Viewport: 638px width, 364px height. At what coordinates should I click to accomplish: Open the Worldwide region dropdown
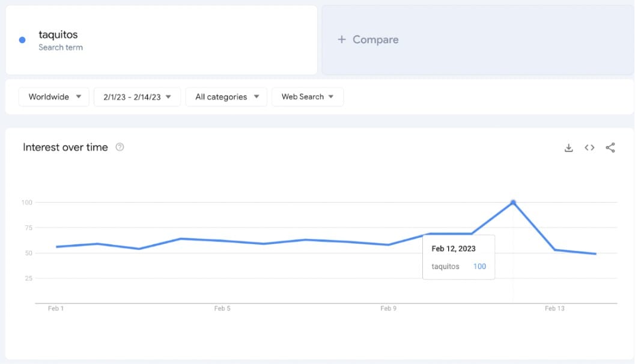(54, 97)
